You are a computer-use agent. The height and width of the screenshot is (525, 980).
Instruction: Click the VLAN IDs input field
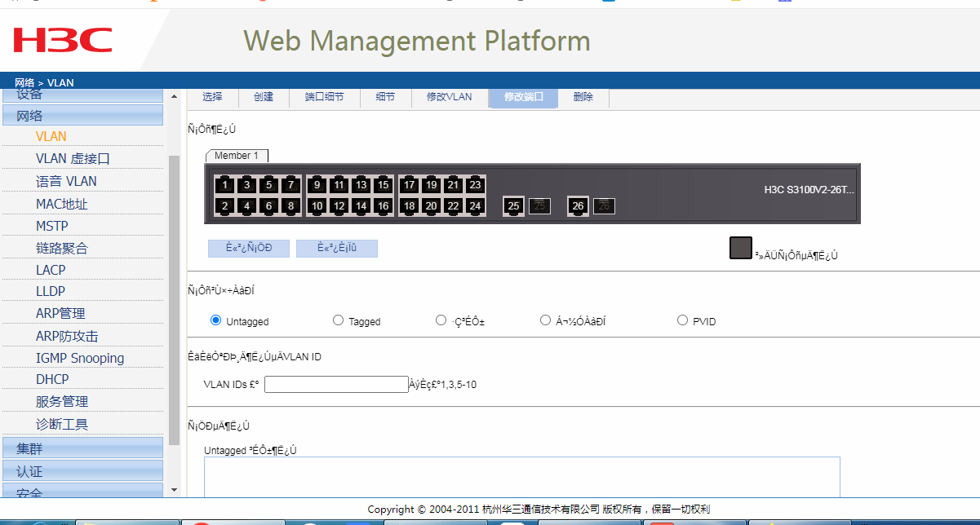tap(336, 385)
